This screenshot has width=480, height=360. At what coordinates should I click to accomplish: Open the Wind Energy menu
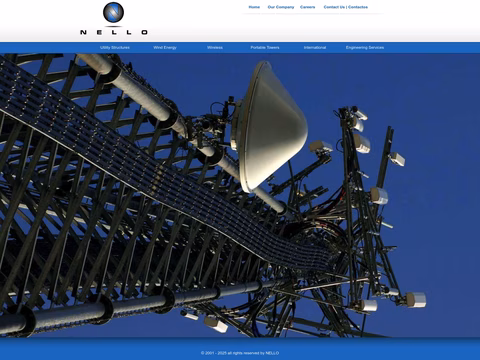point(165,48)
